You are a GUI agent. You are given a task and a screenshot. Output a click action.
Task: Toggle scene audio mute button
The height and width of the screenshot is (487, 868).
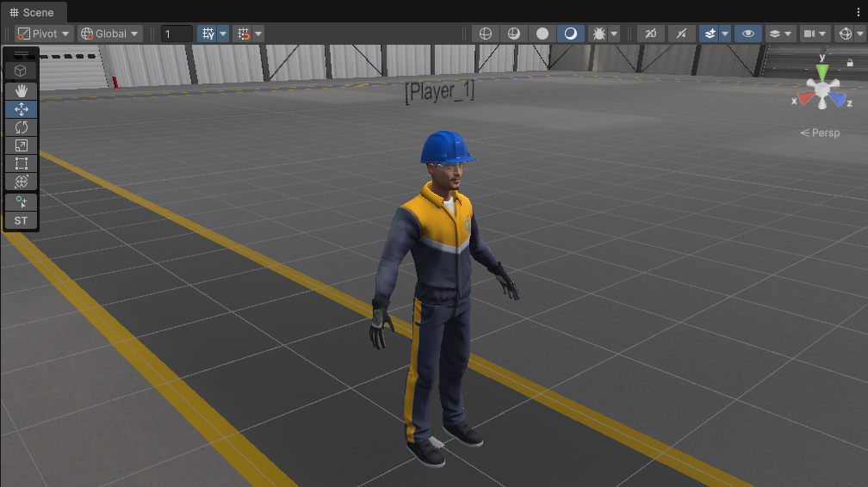point(682,34)
